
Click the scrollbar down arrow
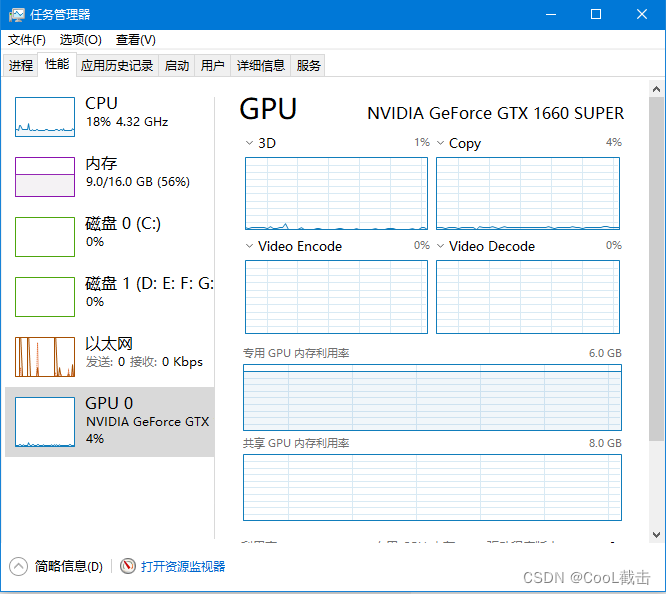tap(656, 535)
